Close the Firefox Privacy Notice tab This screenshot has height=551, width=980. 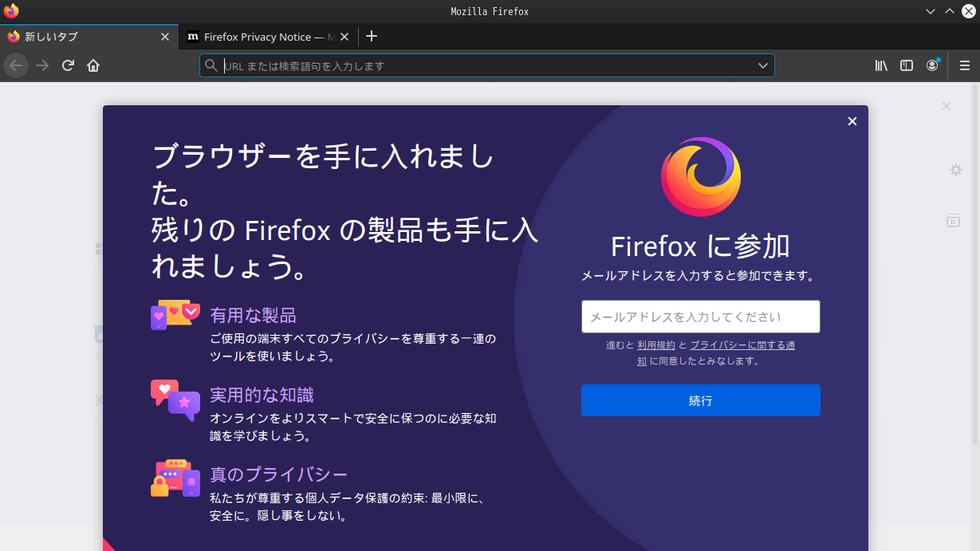pos(344,37)
